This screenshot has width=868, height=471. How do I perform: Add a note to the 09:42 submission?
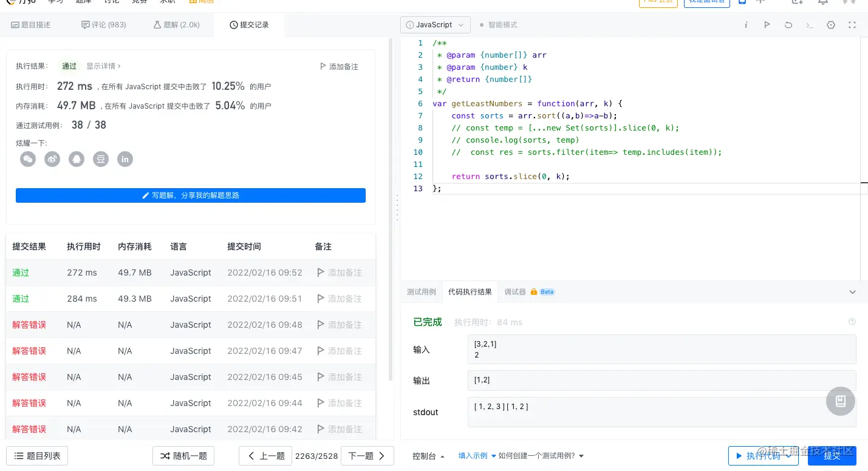[339, 429]
